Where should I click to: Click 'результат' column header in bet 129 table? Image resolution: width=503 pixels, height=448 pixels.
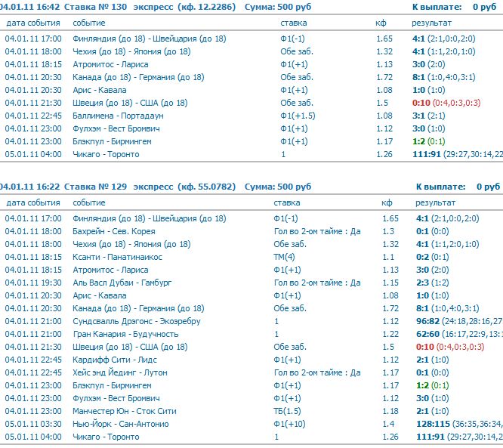(x=435, y=202)
